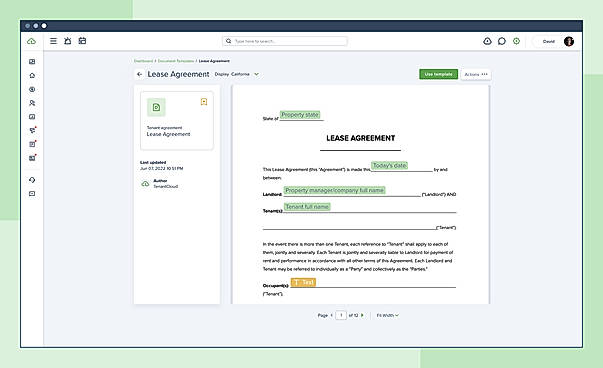Screen dimensions: 603x368
Task: Open the house properties icon in sidebar
Action: point(32,75)
